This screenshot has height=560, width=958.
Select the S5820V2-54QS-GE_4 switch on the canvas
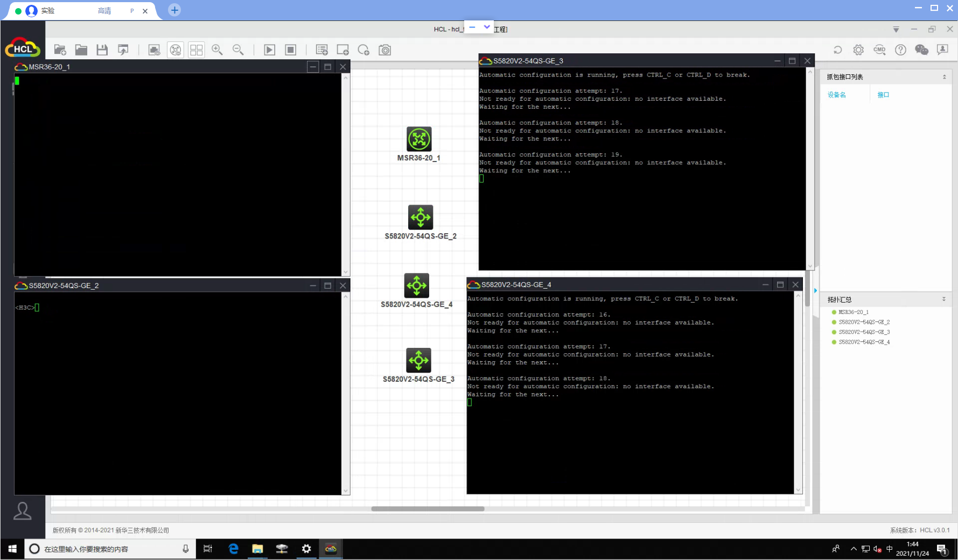point(417,285)
